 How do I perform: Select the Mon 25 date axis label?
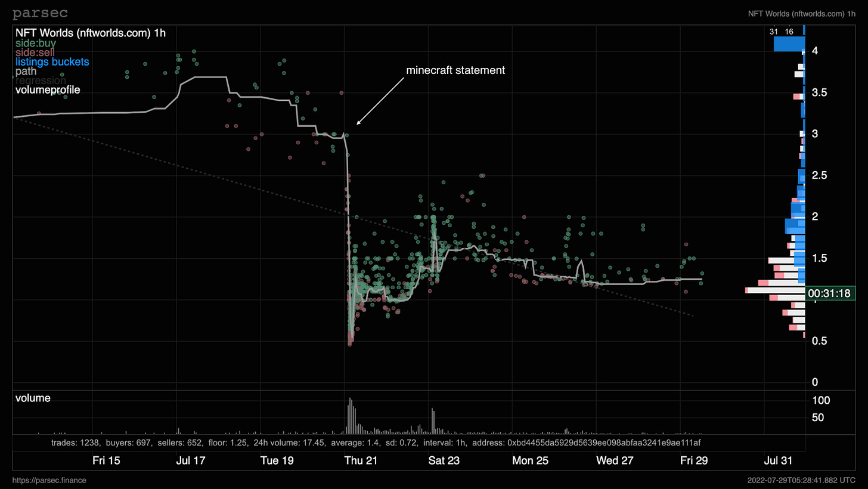pyautogui.click(x=531, y=460)
